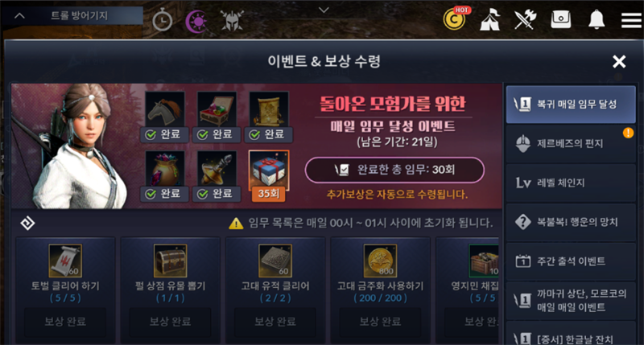This screenshot has height=345, width=644.
Task: Click the refresh icon above mission list
Action: coord(27,223)
